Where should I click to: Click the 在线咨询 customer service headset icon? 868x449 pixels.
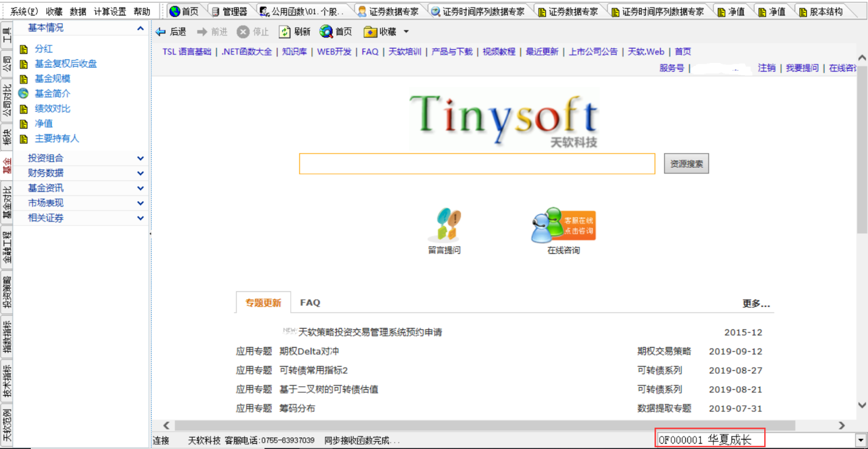point(563,225)
